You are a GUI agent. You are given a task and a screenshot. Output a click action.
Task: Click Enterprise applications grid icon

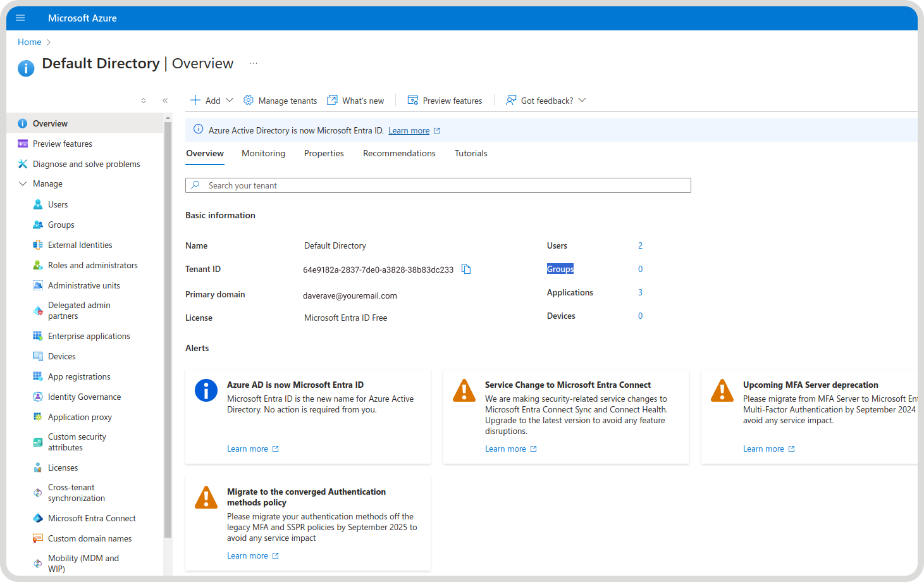pyautogui.click(x=38, y=336)
